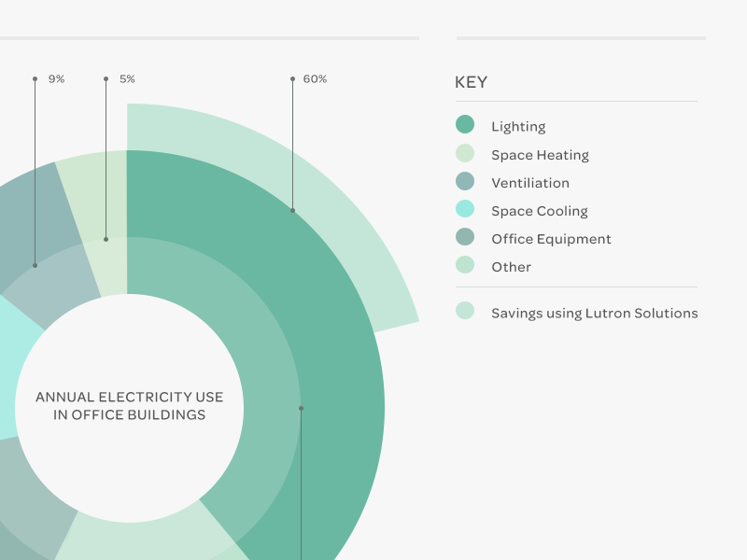
Task: Select the Savings using Lutron Solutions label
Action: click(x=595, y=314)
